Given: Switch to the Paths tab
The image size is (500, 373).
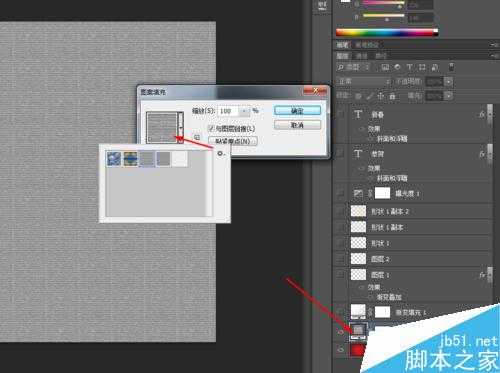Looking at the screenshot, I should (x=381, y=56).
